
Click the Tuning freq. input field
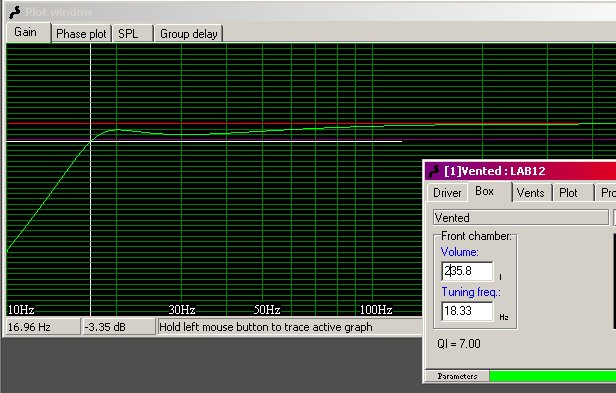tap(467, 311)
